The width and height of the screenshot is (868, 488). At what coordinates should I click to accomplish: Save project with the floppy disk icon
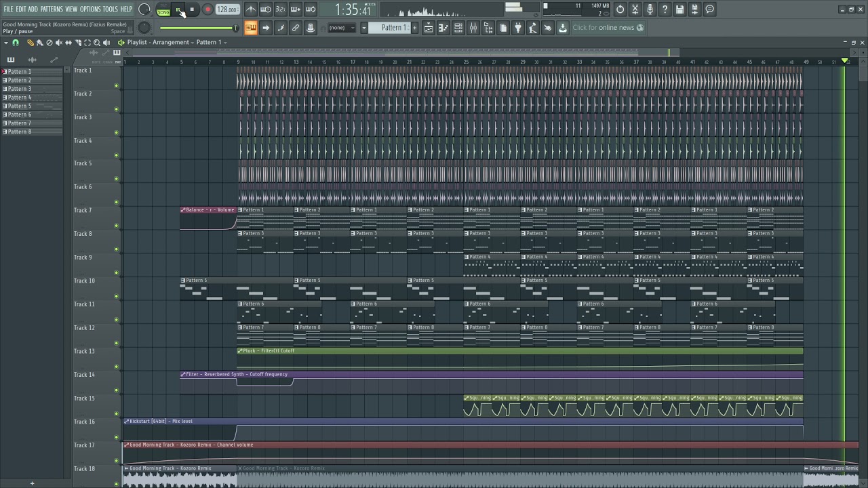pyautogui.click(x=679, y=9)
